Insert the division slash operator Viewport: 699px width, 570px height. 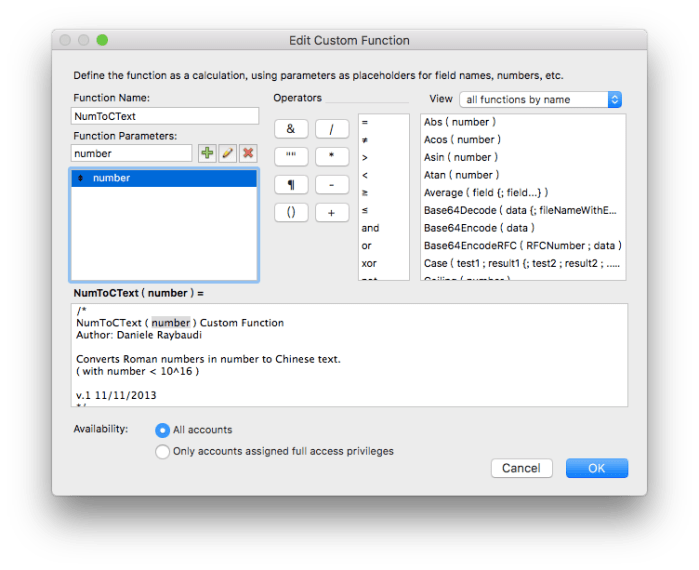point(331,129)
